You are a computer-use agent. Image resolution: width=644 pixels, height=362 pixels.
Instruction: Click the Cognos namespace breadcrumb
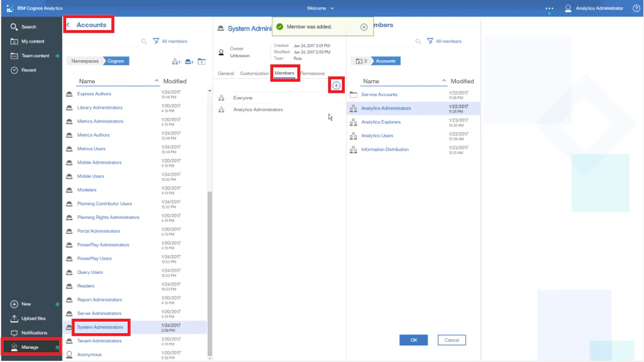pos(116,61)
